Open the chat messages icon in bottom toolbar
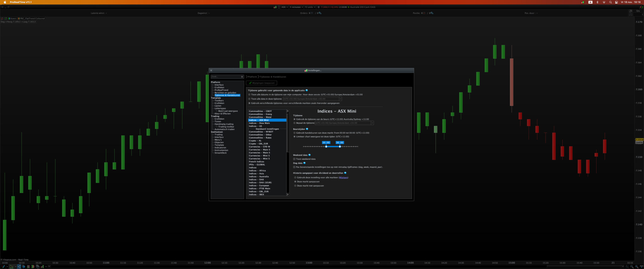The image size is (644, 269). point(24,266)
